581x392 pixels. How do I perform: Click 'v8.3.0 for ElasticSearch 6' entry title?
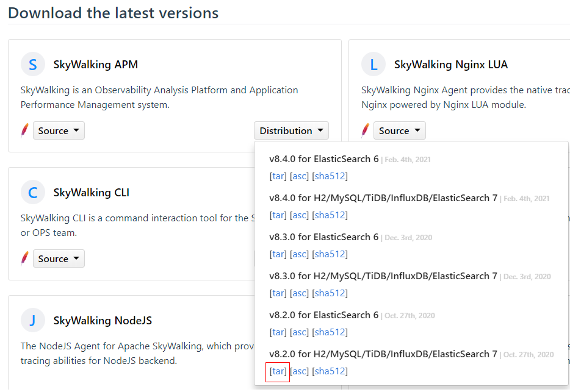[324, 237]
